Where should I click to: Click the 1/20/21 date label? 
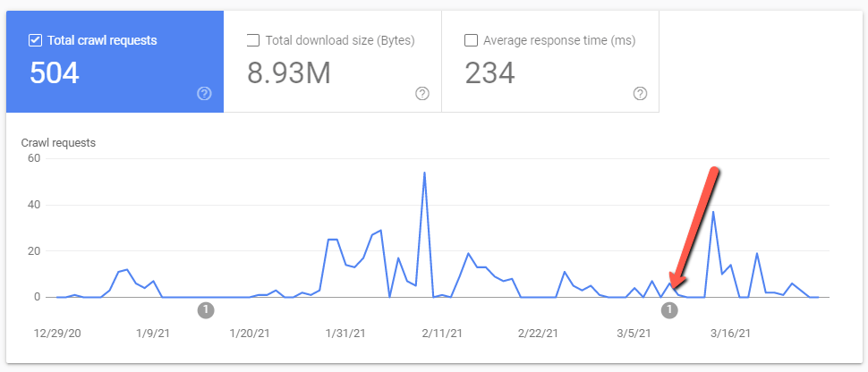click(249, 334)
